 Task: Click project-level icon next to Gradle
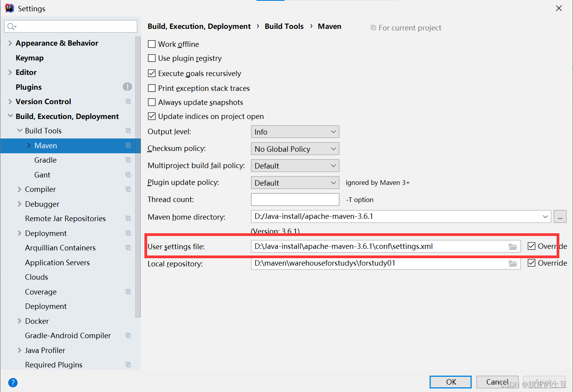click(128, 160)
